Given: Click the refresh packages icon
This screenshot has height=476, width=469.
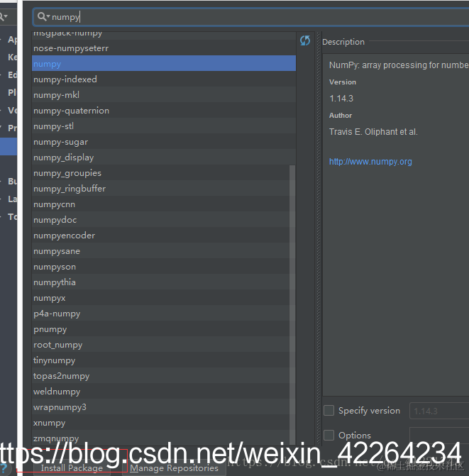Looking at the screenshot, I should tap(305, 40).
